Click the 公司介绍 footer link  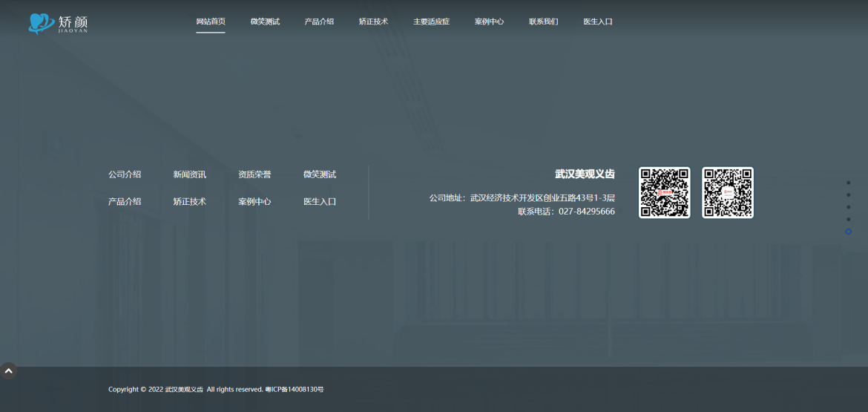[125, 174]
